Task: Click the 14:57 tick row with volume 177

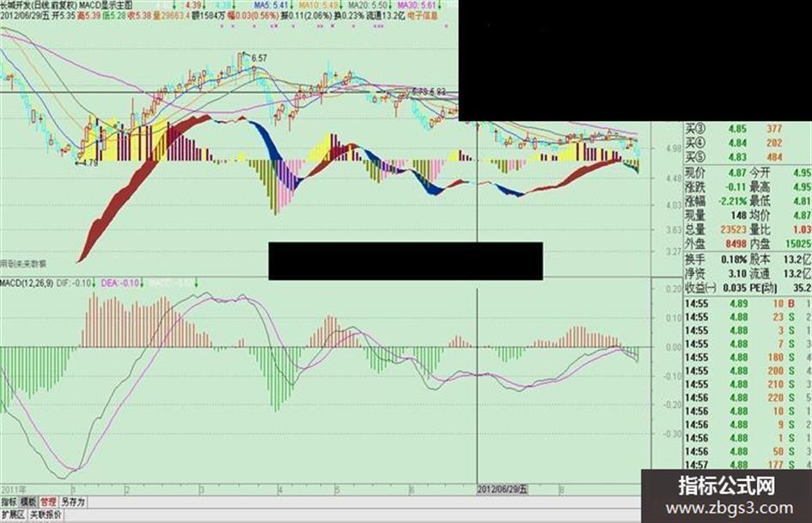Action: point(748,465)
